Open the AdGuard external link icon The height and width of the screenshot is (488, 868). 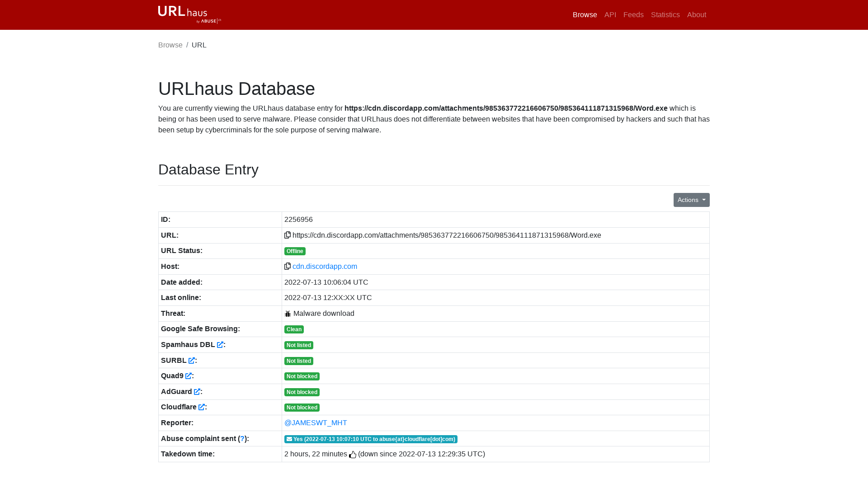click(197, 392)
